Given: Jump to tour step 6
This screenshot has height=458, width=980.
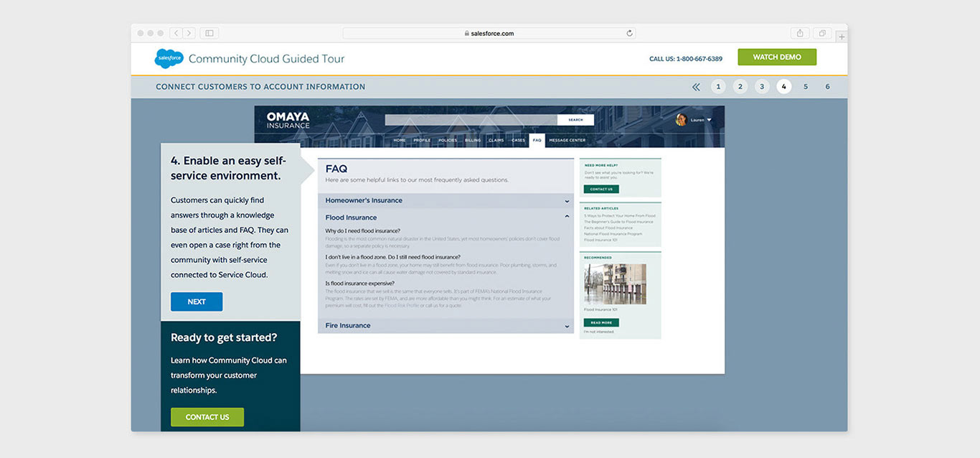Looking at the screenshot, I should 827,87.
